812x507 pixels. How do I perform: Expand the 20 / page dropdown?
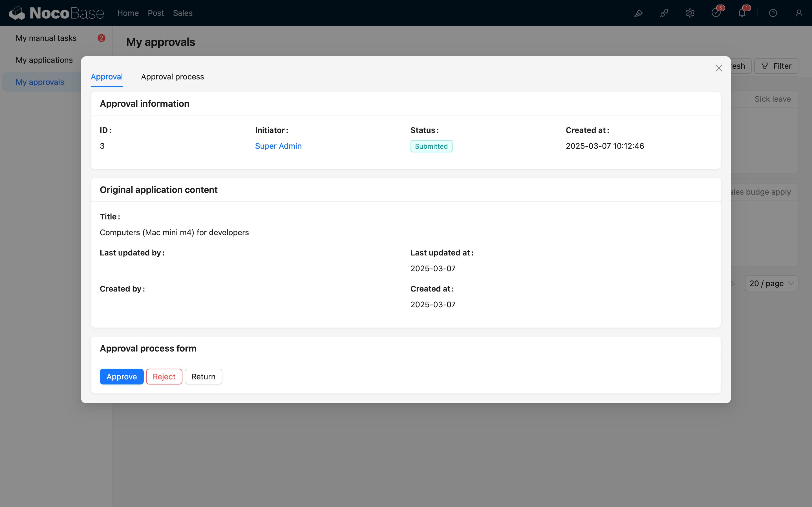click(771, 283)
